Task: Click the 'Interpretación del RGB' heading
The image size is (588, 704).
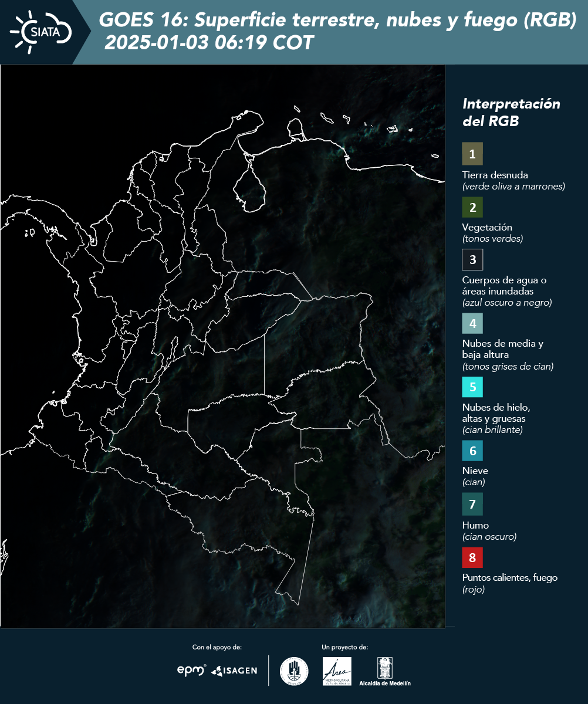Action: tap(511, 113)
